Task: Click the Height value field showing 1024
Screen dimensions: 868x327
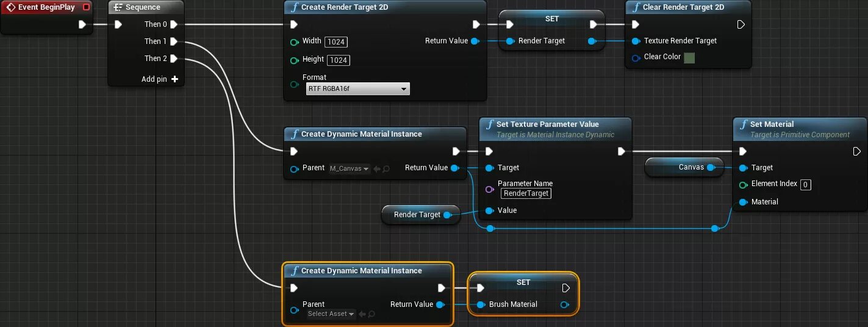Action: [x=339, y=60]
